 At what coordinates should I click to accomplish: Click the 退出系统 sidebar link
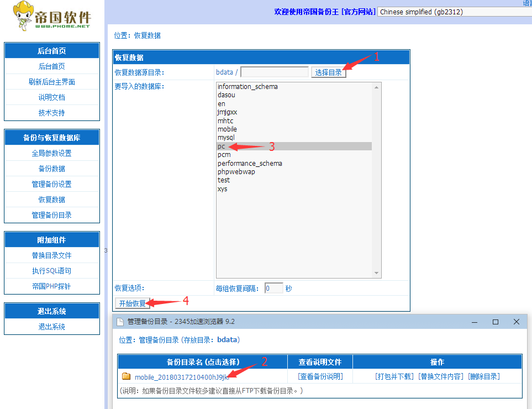(x=52, y=327)
